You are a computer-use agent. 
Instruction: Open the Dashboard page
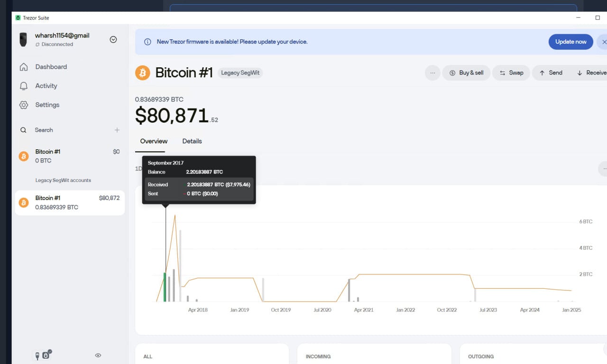point(51,67)
